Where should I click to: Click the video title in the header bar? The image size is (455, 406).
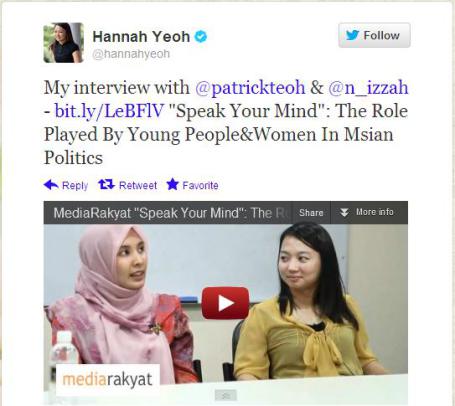click(171, 213)
